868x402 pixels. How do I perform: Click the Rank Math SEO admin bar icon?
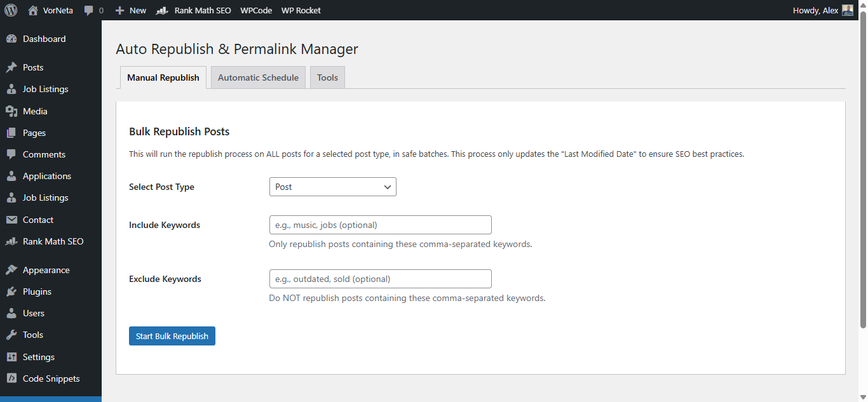click(x=161, y=10)
